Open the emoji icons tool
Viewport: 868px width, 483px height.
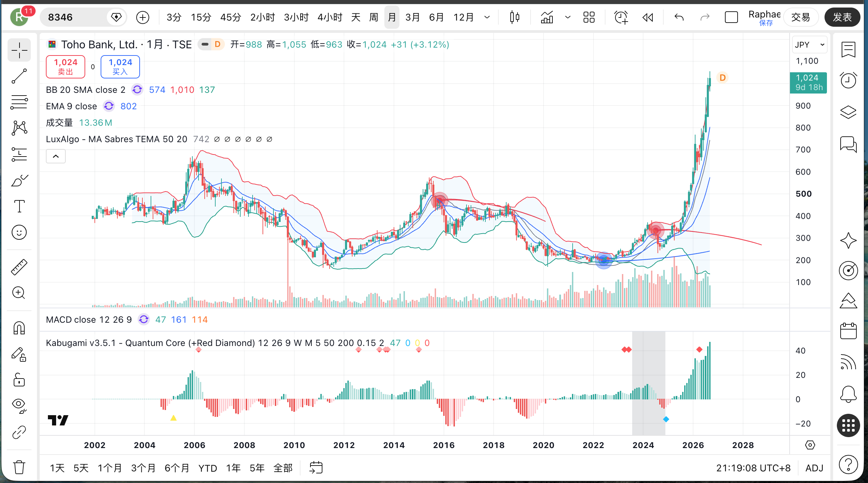[19, 232]
